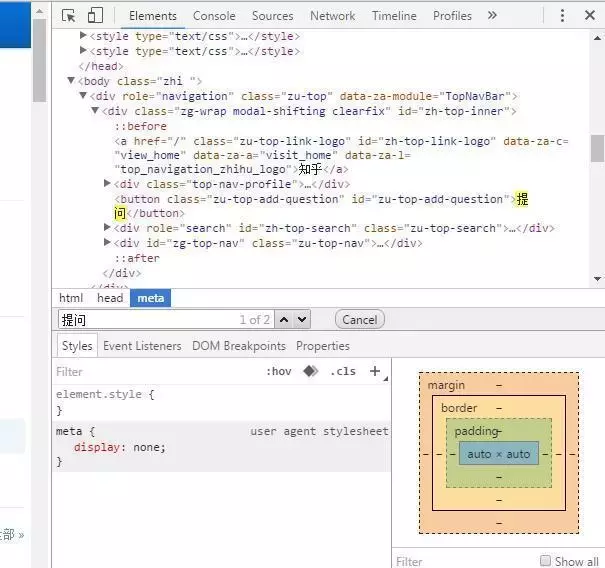The height and width of the screenshot is (568, 605).
Task: Toggle the :hov element state button
Action: 279,371
